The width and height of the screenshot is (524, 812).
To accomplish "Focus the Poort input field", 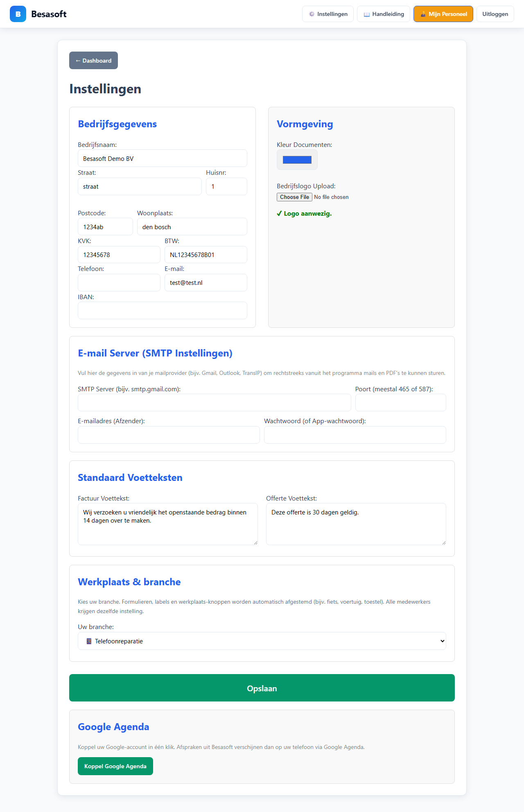I will (401, 403).
